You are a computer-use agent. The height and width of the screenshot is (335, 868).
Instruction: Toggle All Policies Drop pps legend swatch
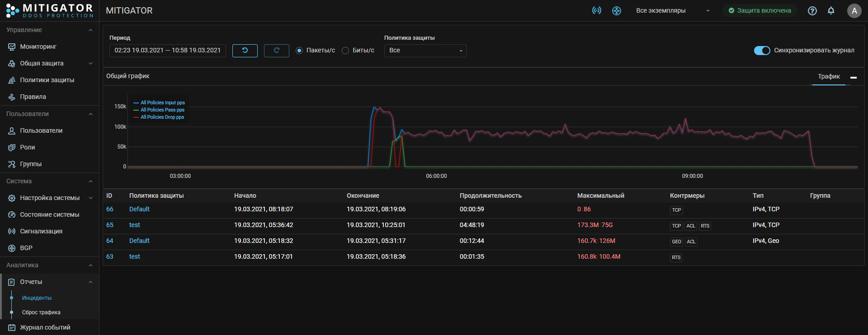(136, 117)
